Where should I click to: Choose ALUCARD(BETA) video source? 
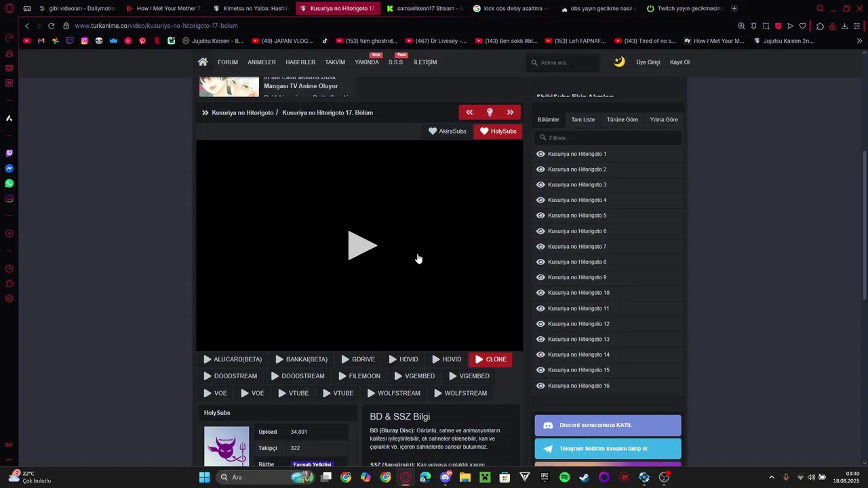tap(233, 359)
